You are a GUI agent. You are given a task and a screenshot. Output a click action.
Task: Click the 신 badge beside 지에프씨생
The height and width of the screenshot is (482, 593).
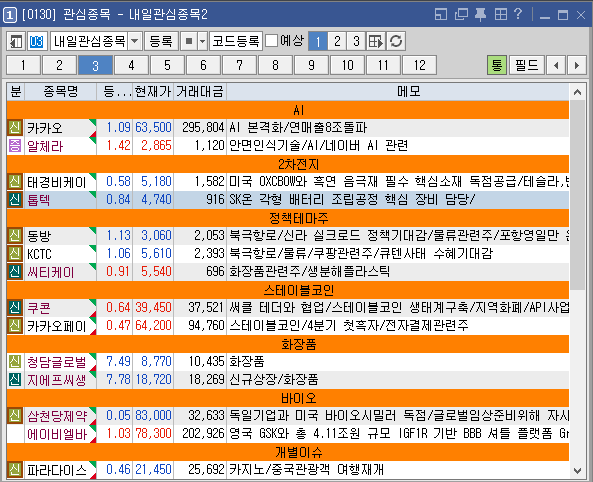[x=15, y=379]
